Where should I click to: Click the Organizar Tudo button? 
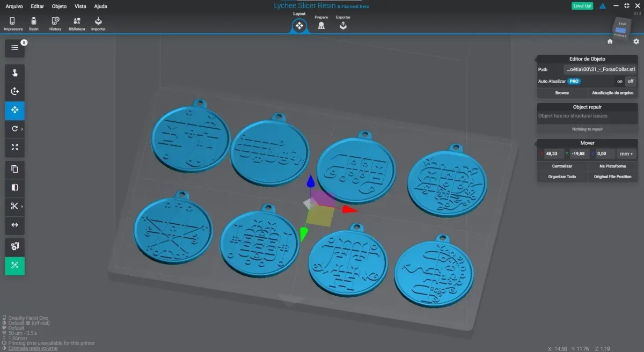tap(562, 177)
